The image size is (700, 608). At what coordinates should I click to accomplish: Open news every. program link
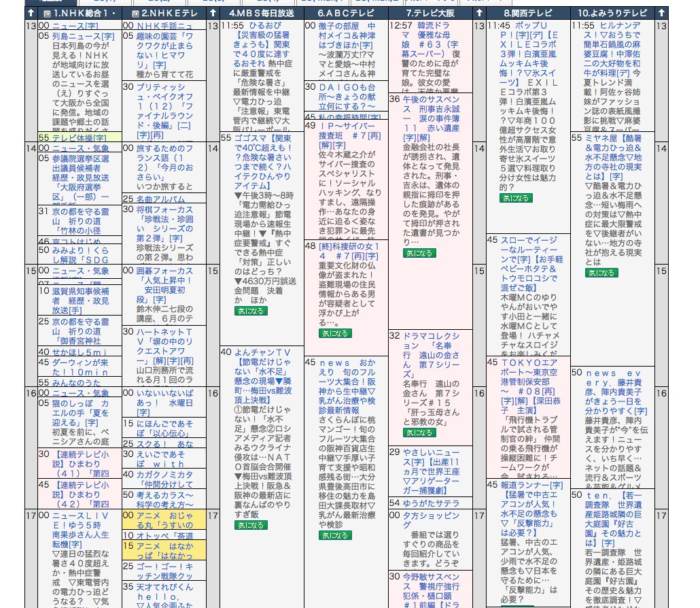point(616,392)
